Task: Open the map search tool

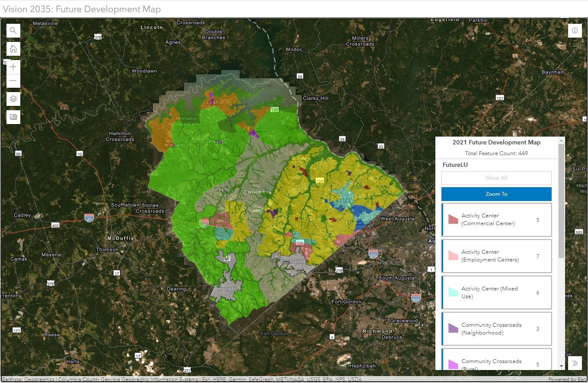Action: point(13,30)
